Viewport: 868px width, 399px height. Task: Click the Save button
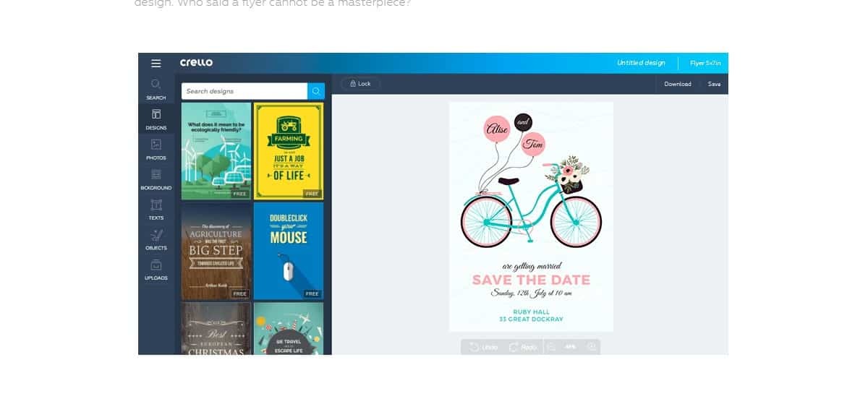714,84
